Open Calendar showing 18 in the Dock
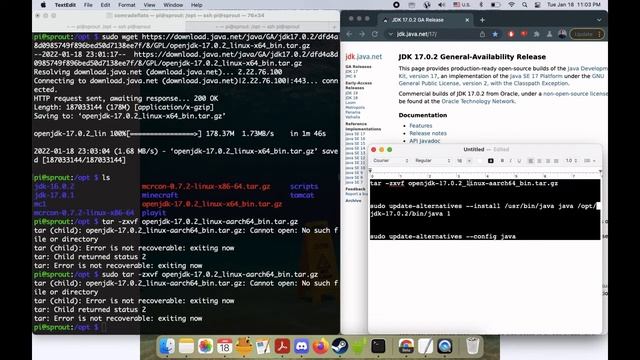 pos(224,346)
